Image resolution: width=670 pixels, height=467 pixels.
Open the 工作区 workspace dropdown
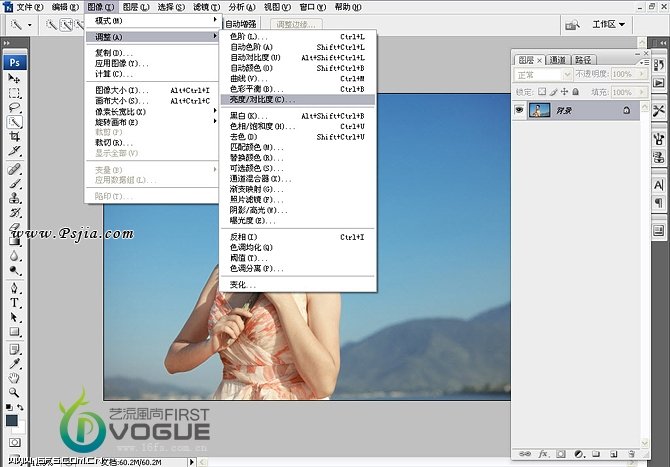click(x=608, y=24)
